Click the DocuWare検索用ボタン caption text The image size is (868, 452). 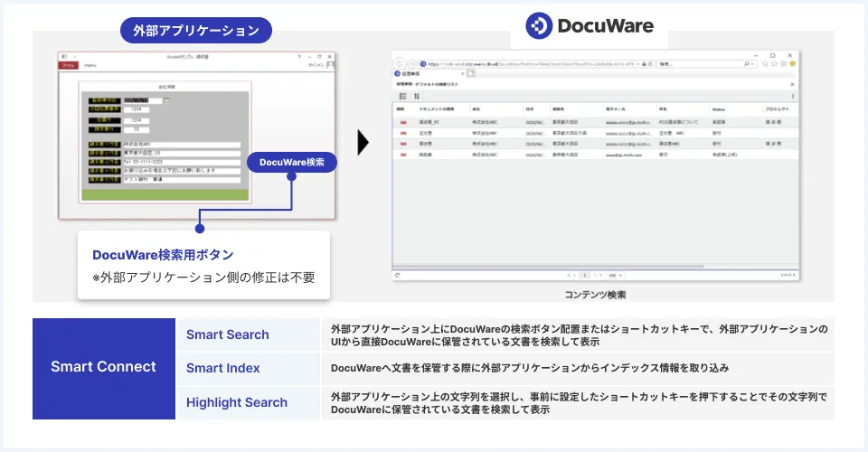163,255
